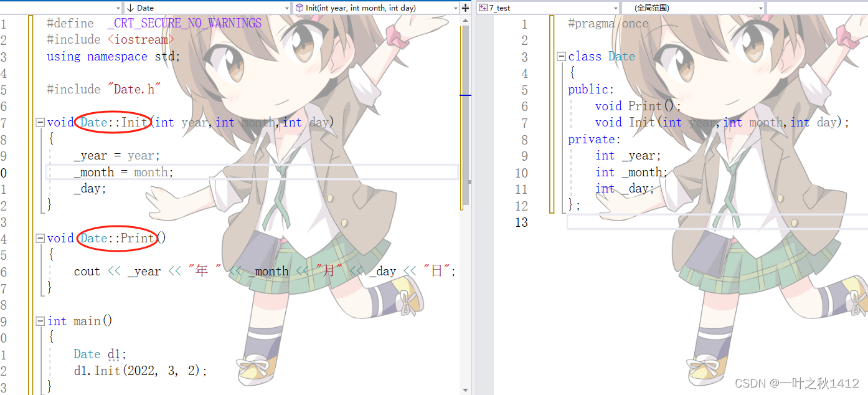
Task: Click '_year = year;' in the Init function
Action: click(117, 156)
